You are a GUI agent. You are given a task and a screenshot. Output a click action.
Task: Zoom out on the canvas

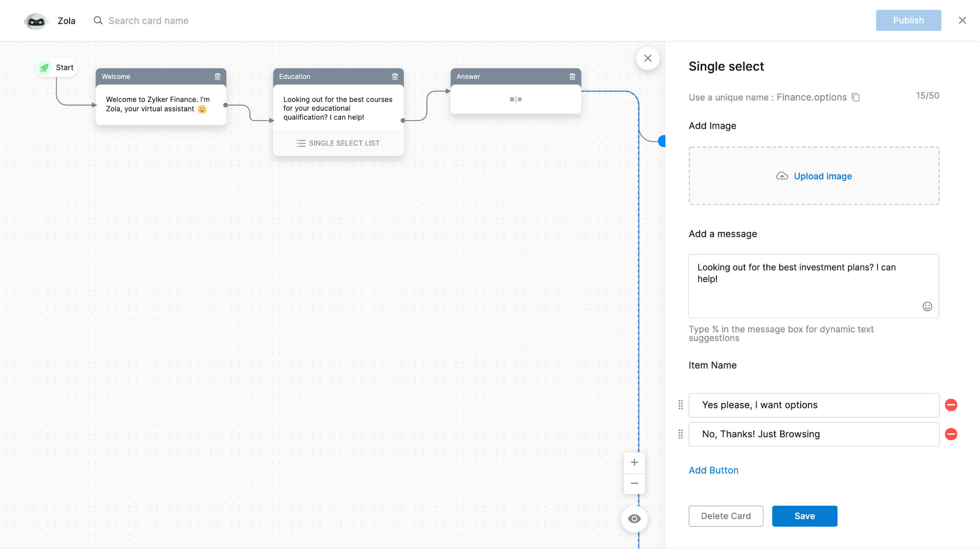tap(634, 483)
